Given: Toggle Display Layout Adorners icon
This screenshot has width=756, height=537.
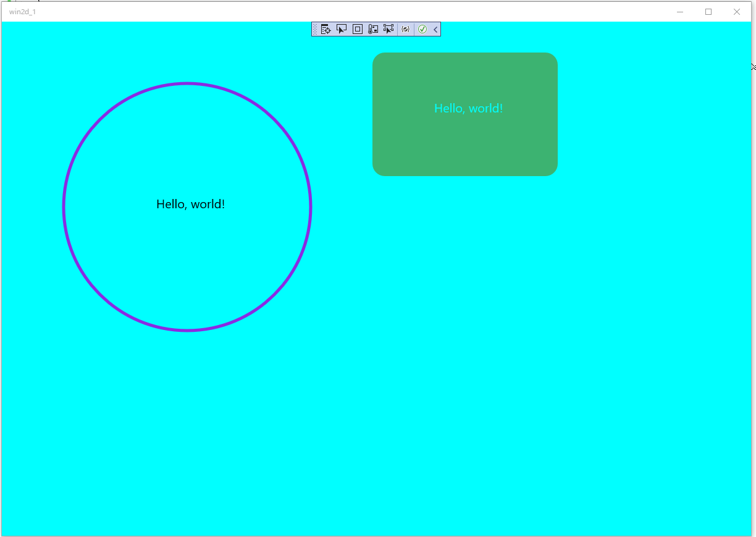Looking at the screenshot, I should [358, 29].
